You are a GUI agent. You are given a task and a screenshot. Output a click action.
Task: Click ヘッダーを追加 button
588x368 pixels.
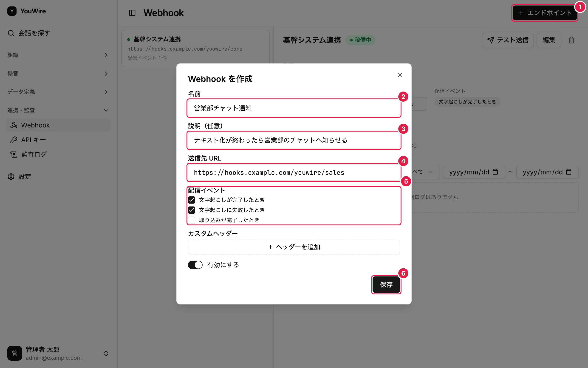tap(294, 247)
